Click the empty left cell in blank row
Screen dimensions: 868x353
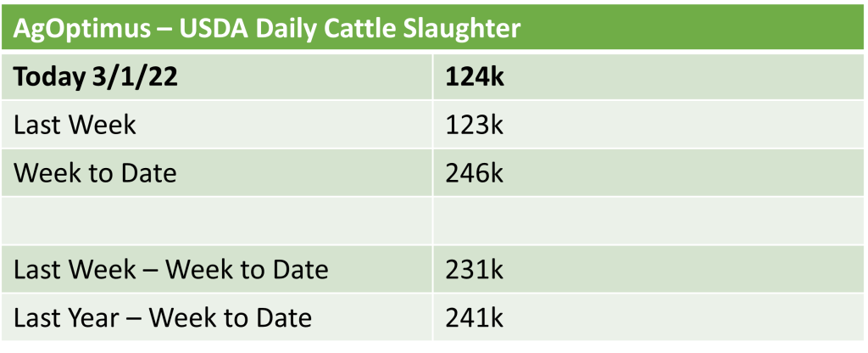[x=220, y=221]
